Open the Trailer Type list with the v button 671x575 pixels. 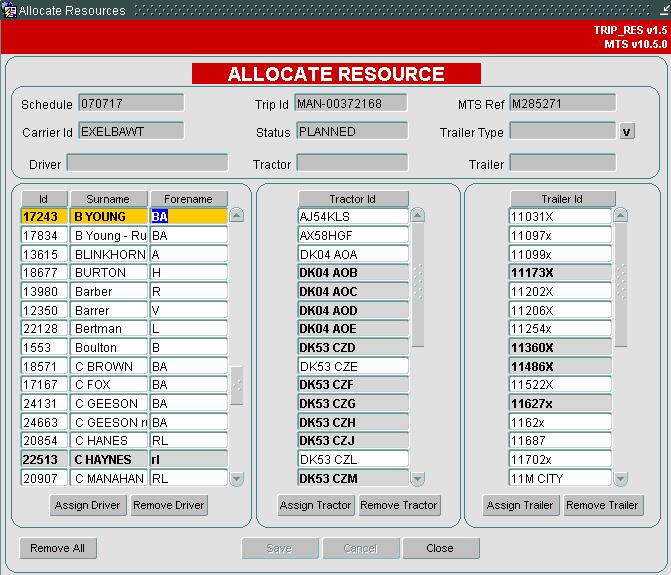(627, 131)
